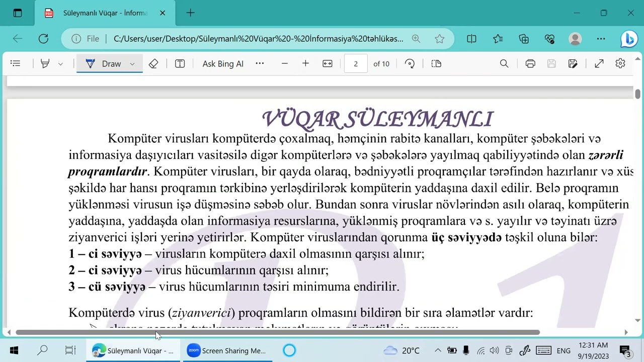Click the address bar URL text
The image size is (644, 362).
tap(259, 39)
